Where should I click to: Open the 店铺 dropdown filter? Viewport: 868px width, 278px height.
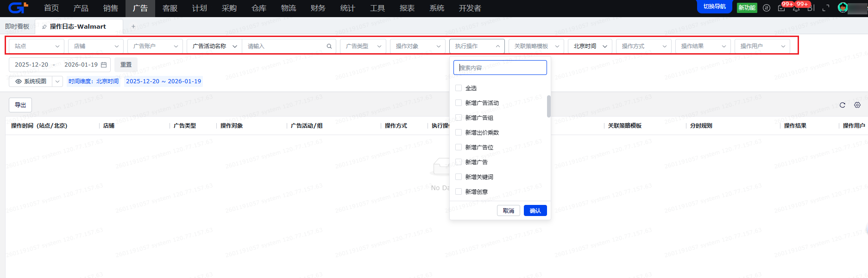point(96,46)
